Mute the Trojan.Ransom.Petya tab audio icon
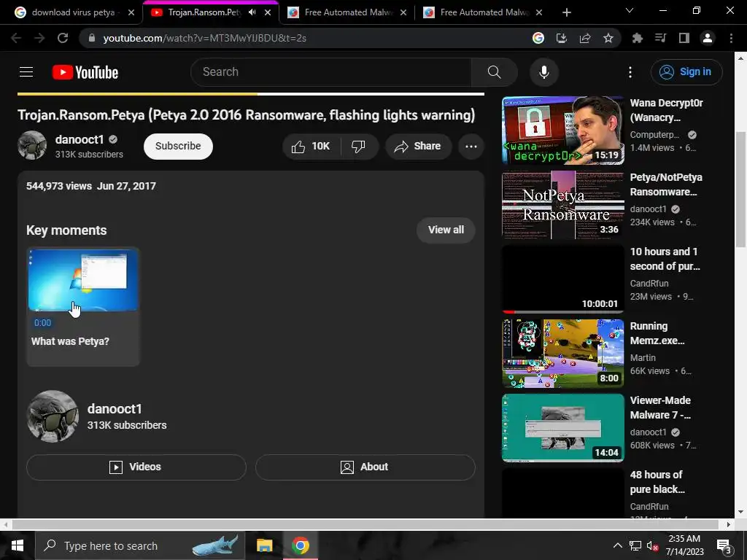 tap(252, 12)
